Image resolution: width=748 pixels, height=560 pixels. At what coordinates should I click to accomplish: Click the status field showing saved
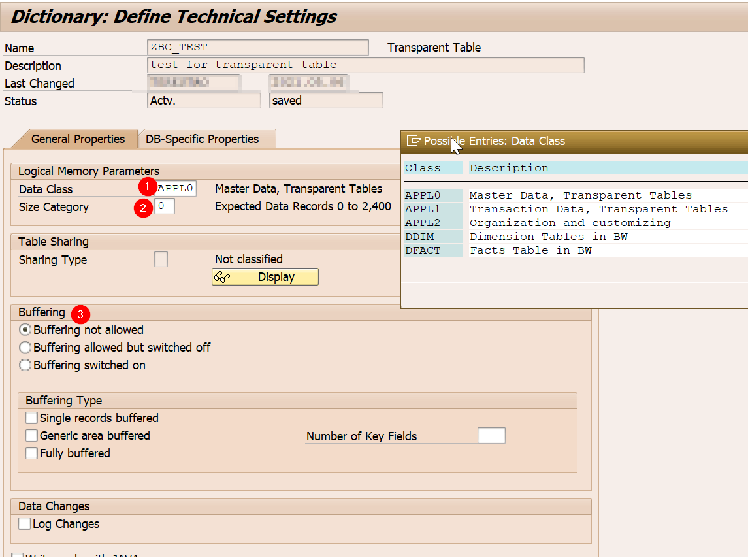(x=326, y=100)
